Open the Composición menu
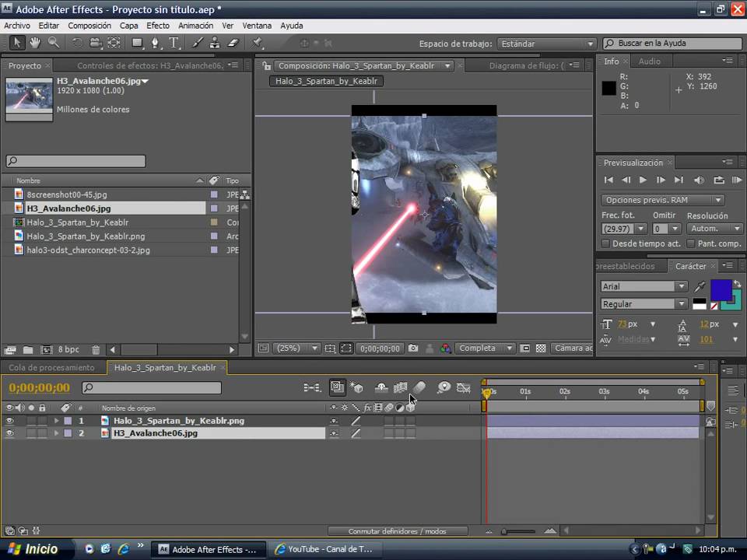747x560 pixels. [89, 26]
